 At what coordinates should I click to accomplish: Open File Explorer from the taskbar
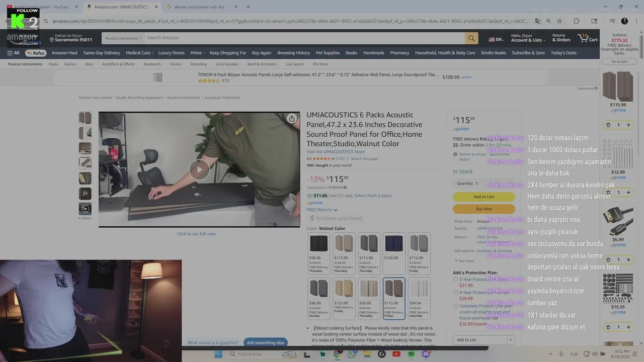(x=367, y=354)
